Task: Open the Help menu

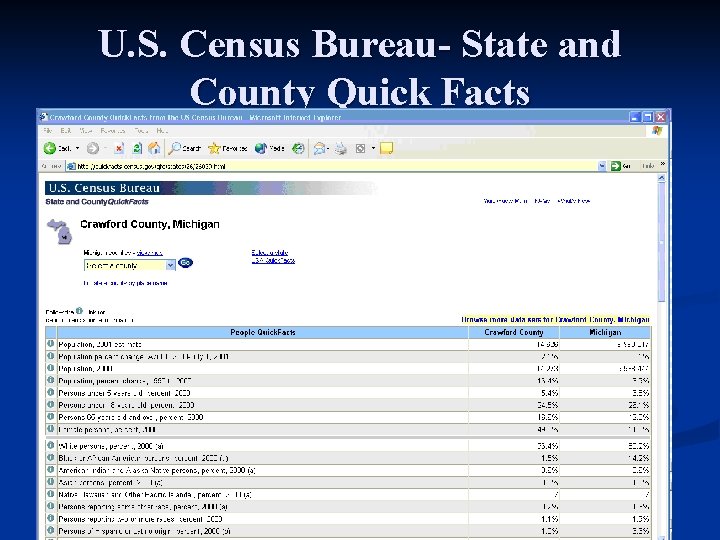Action: pos(162,131)
